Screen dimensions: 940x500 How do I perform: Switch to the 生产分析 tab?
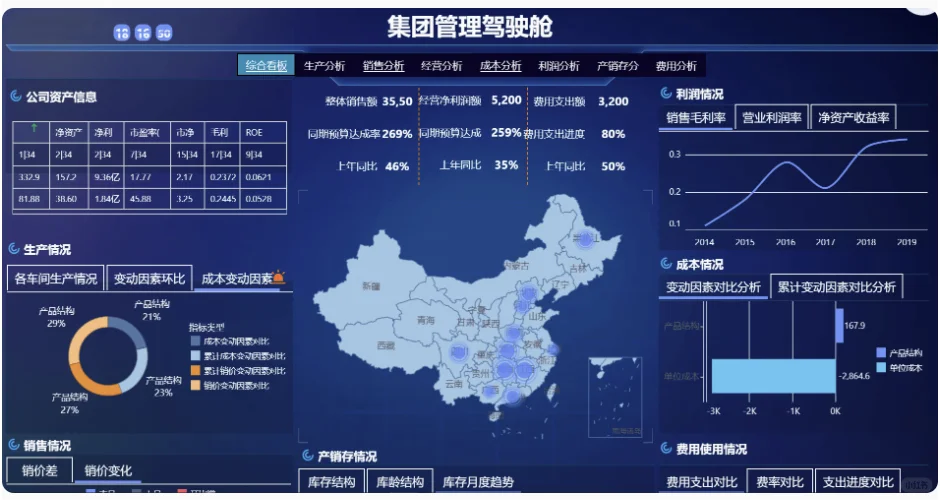[x=324, y=65]
